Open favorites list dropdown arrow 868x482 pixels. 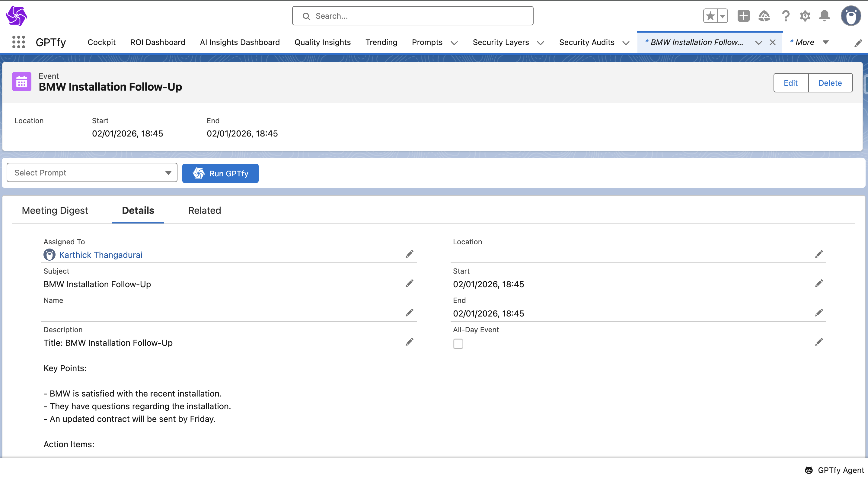click(x=723, y=16)
